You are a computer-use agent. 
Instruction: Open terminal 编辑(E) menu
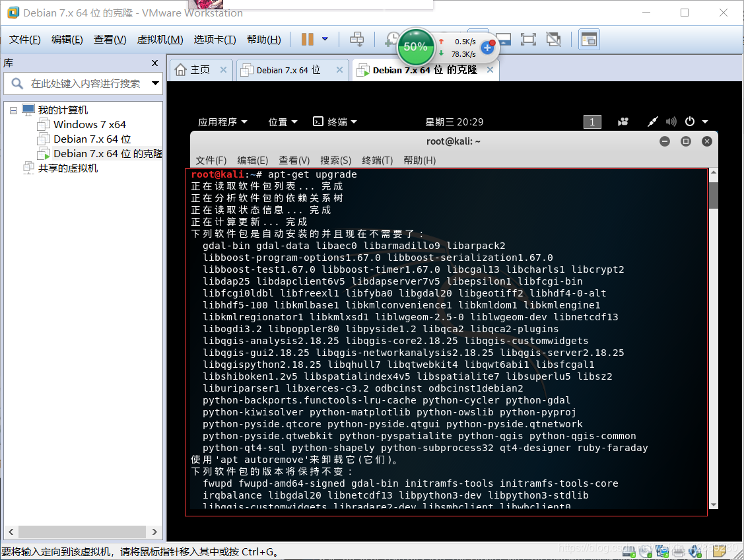(253, 160)
